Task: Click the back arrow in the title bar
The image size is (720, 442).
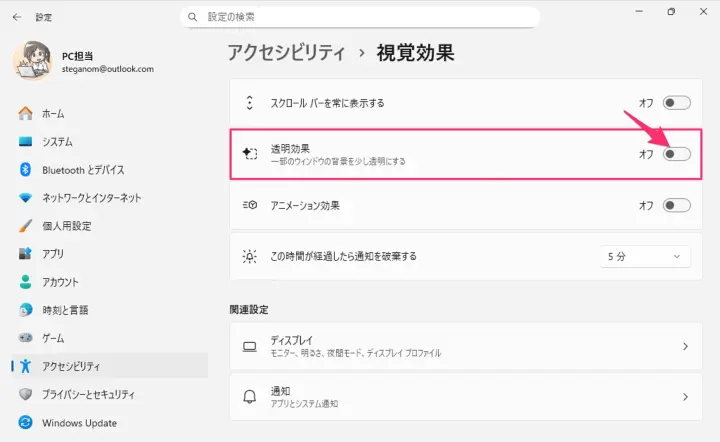Action: tap(16, 17)
